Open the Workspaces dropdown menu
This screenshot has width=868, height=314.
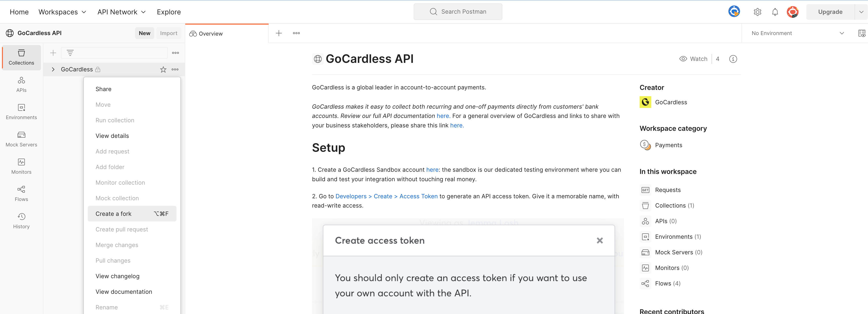(62, 12)
